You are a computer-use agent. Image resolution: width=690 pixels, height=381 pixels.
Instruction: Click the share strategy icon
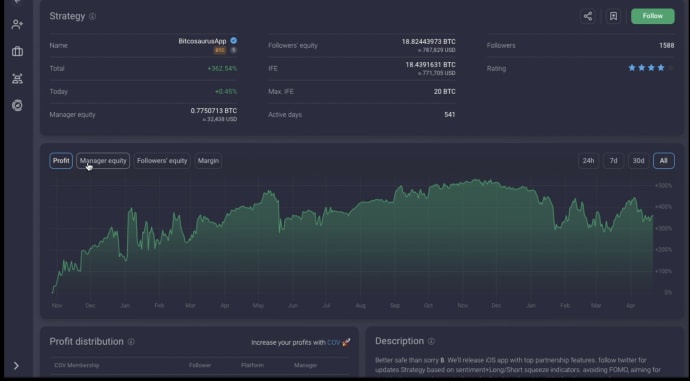(588, 16)
